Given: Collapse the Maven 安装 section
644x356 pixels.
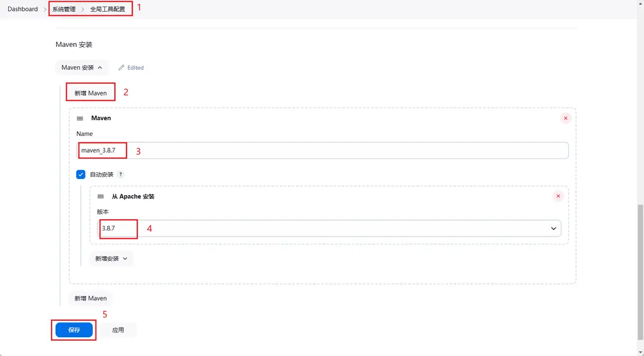Looking at the screenshot, I should [82, 68].
